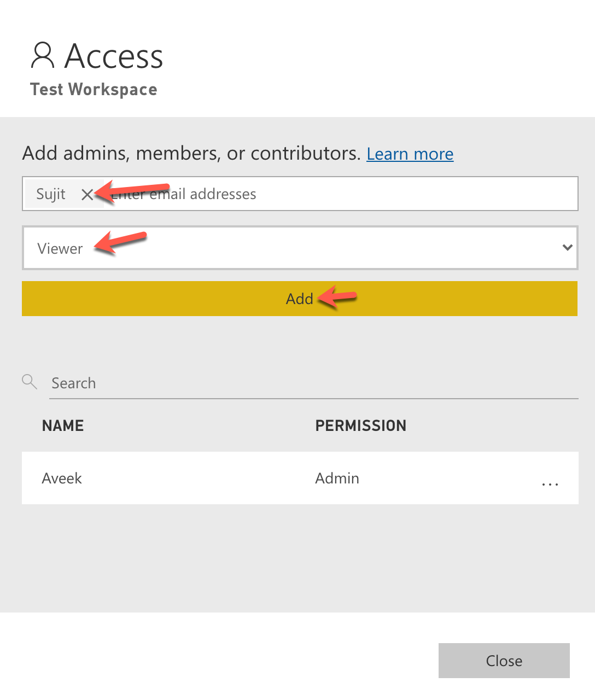
Task: Select the Aveek name in the list
Action: coord(62,479)
